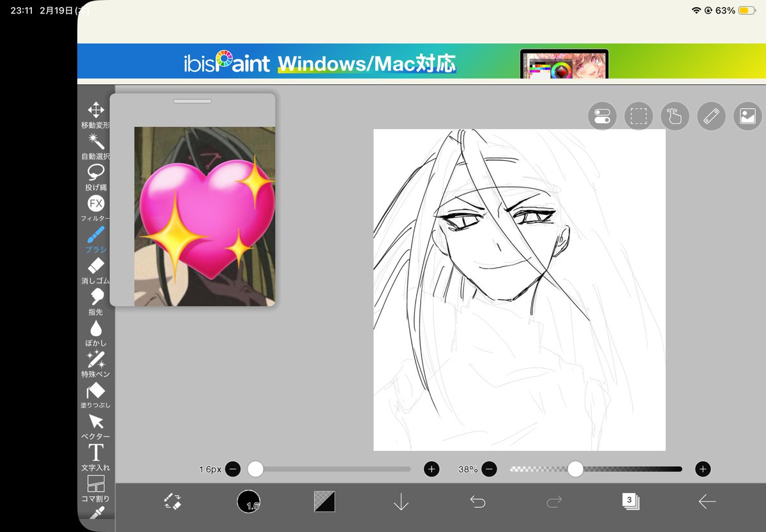The image size is (766, 532).
Task: Open the view settings toggle-switch icon
Action: pyautogui.click(x=602, y=116)
